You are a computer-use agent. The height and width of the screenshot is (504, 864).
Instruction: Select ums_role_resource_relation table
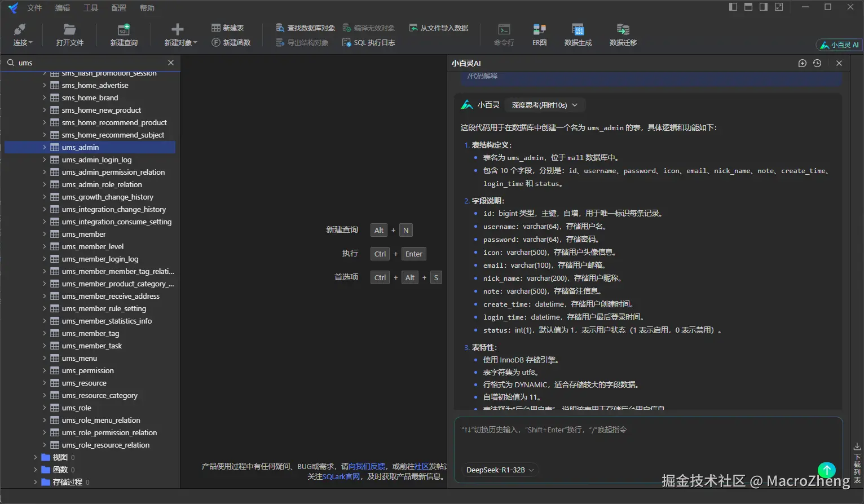click(105, 445)
